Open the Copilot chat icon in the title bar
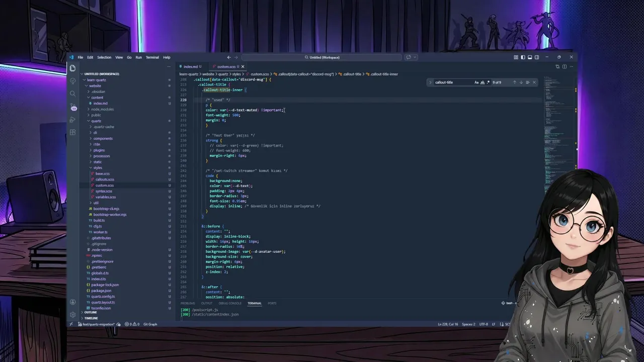 [x=409, y=57]
